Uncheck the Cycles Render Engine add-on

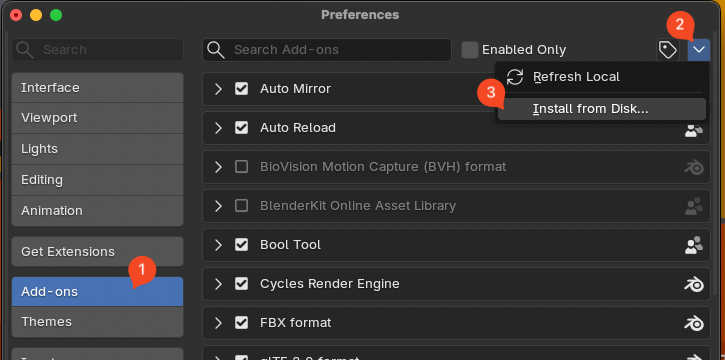(241, 283)
